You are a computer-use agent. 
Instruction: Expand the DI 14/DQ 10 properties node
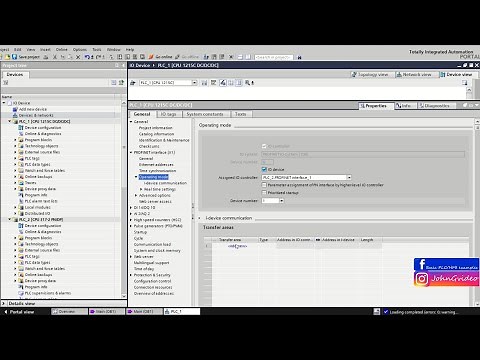pyautogui.click(x=131, y=208)
